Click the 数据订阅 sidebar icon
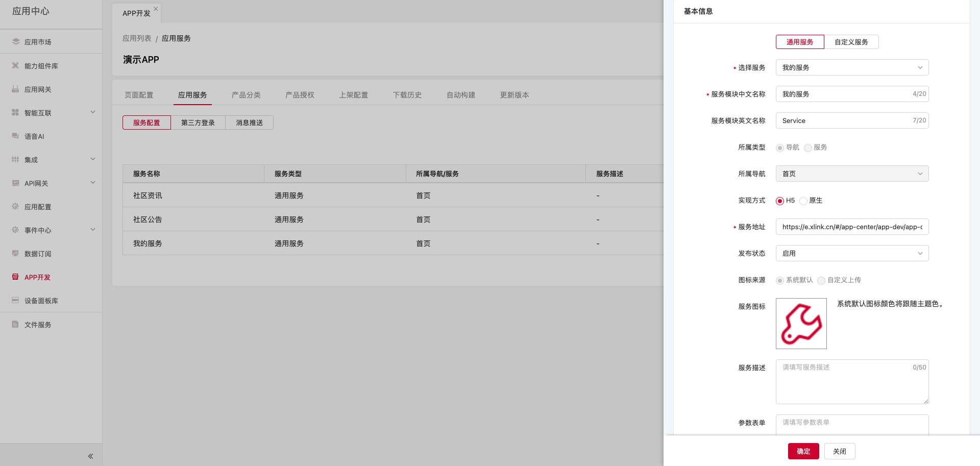980x466 pixels. coord(15,254)
